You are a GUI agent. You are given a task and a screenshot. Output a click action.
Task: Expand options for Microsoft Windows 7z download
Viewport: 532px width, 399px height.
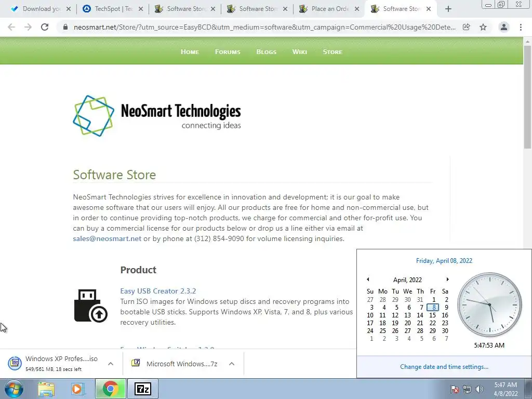click(x=232, y=364)
